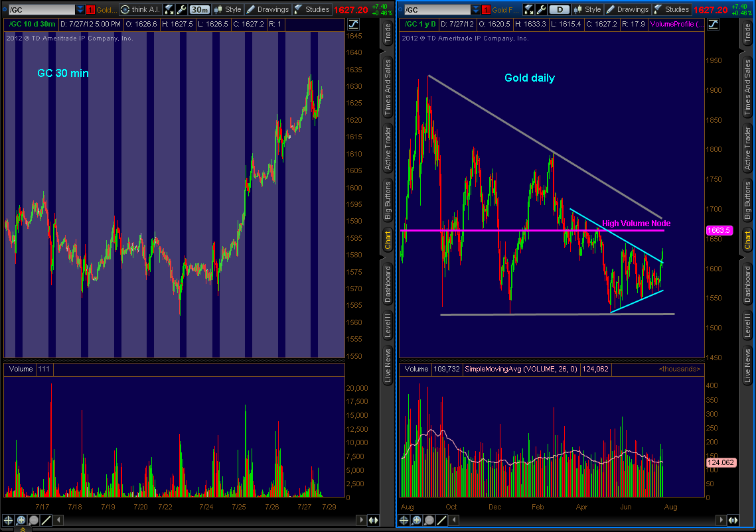Toggle the expand arrows at left chart scrollbar end
The width and height of the screenshot is (756, 532).
(373, 520)
